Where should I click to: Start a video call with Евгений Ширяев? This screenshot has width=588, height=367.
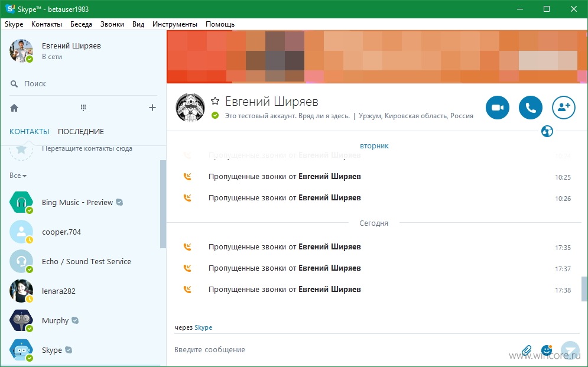[497, 108]
